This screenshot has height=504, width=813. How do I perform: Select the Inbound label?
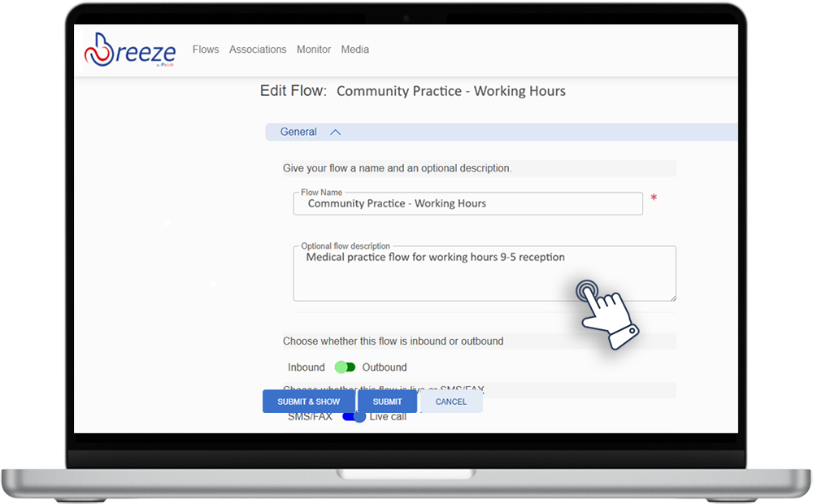click(306, 367)
